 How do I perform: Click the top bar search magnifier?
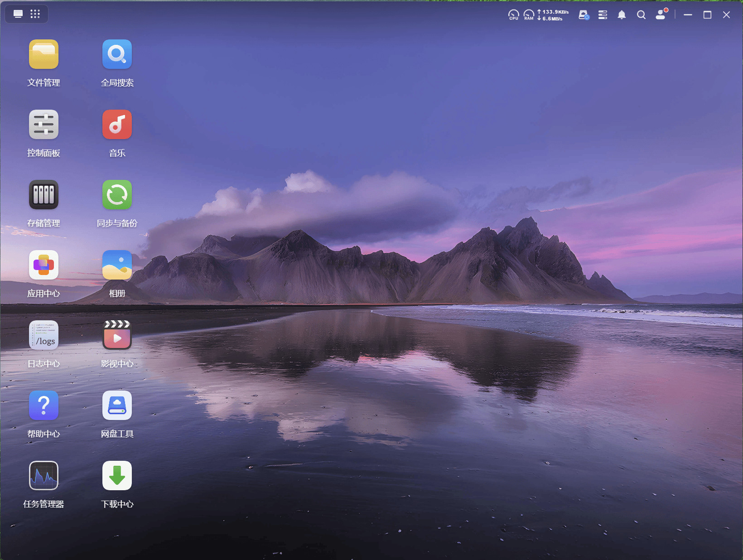pyautogui.click(x=641, y=15)
